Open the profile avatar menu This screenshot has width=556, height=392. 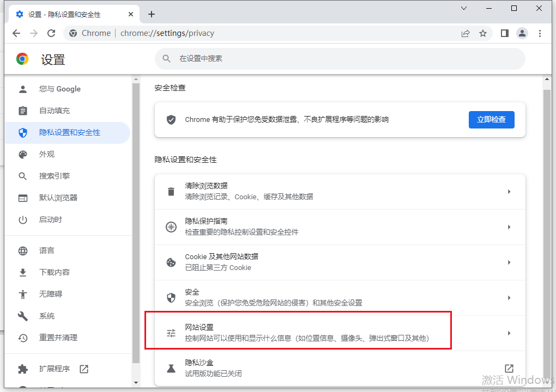point(522,33)
